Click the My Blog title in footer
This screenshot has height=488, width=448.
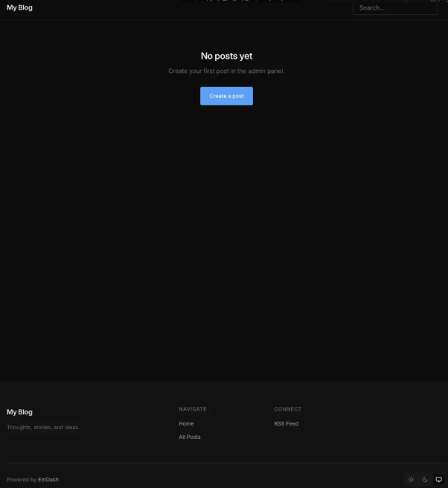pos(19,412)
